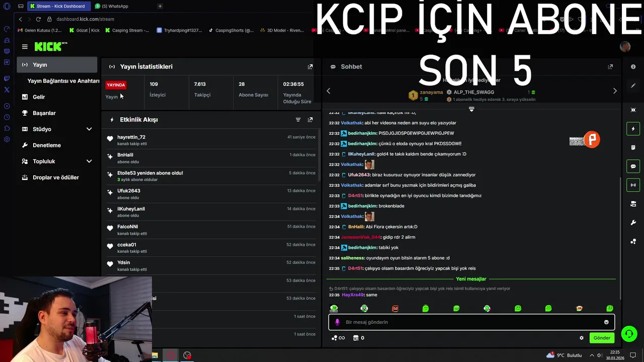Open a new browser tab
This screenshot has height=362, width=644.
160,6
